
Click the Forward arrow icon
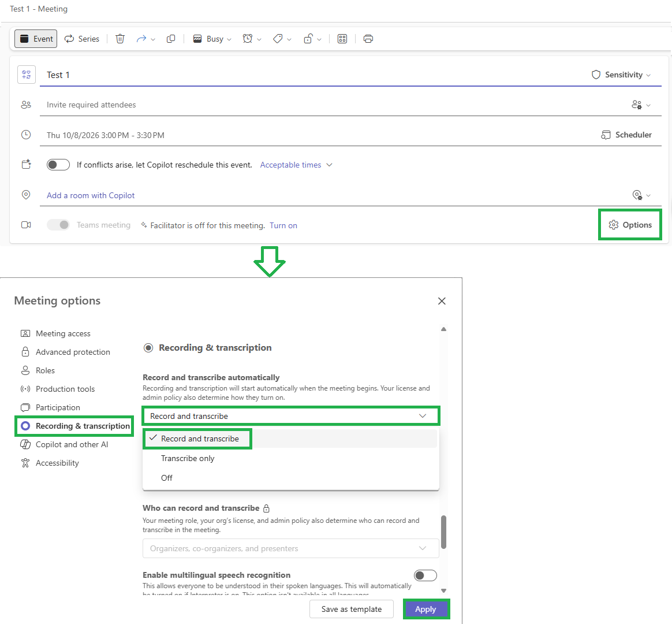141,39
